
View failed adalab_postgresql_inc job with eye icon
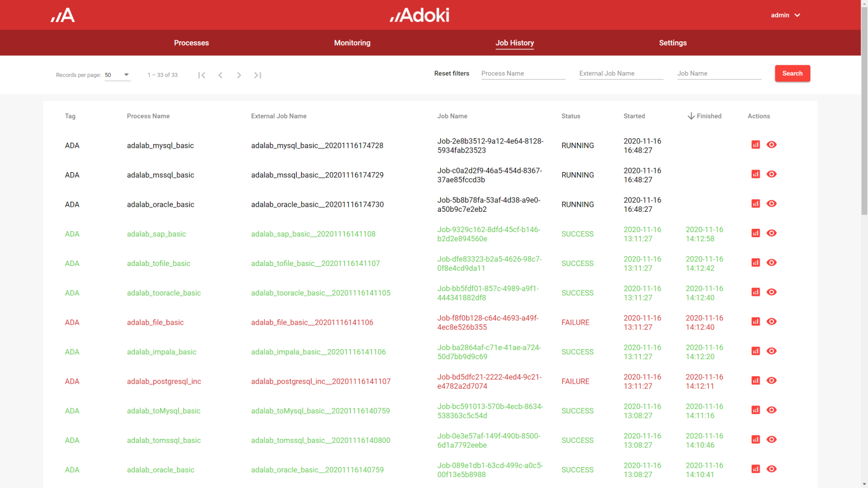pyautogui.click(x=771, y=380)
